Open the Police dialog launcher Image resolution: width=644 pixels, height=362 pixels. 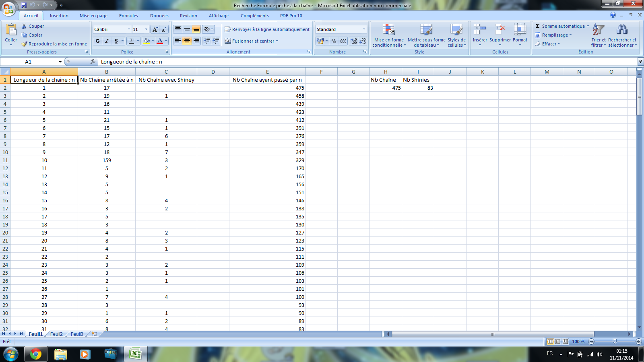coord(167,52)
